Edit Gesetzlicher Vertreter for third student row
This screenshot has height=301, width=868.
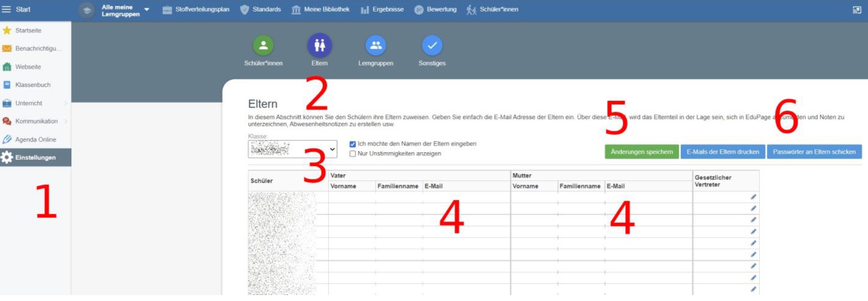[x=753, y=220]
